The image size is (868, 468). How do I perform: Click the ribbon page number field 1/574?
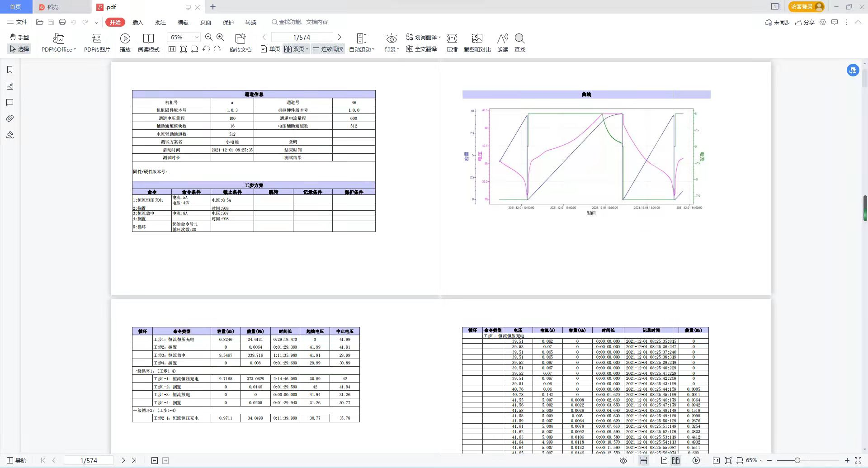[x=302, y=37]
